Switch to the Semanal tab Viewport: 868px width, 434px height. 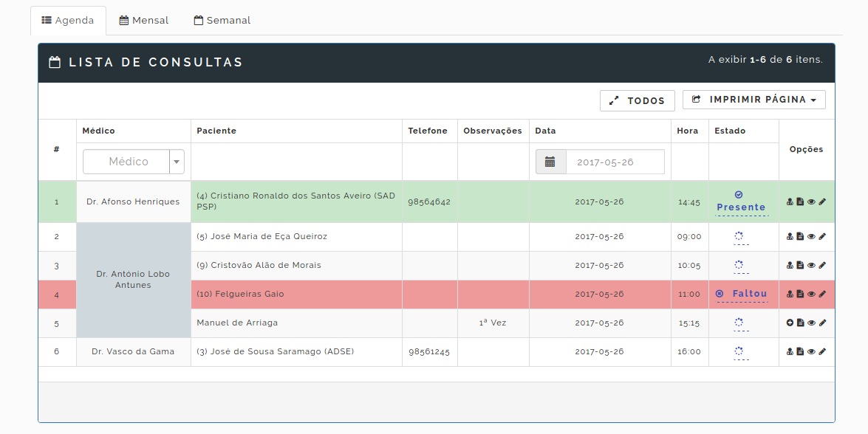pos(222,21)
